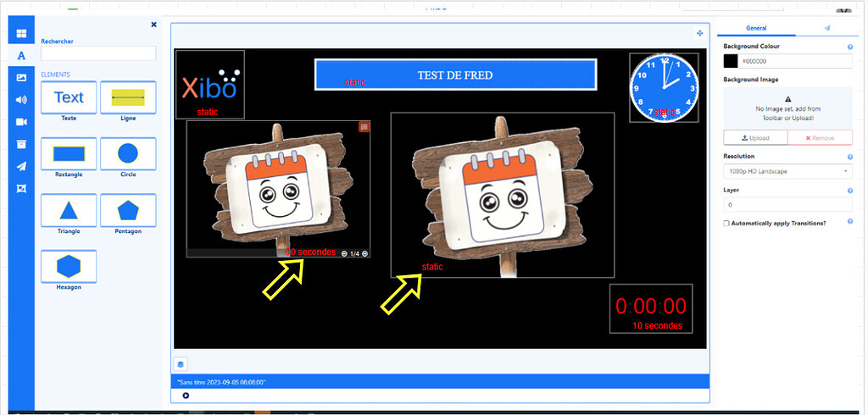The height and width of the screenshot is (415, 868).
Task: Select the image library icon in sidebar
Action: coord(21,78)
